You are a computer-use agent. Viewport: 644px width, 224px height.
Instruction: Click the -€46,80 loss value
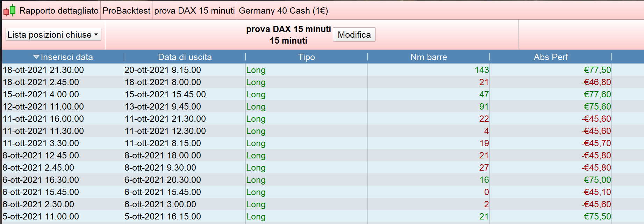click(596, 82)
